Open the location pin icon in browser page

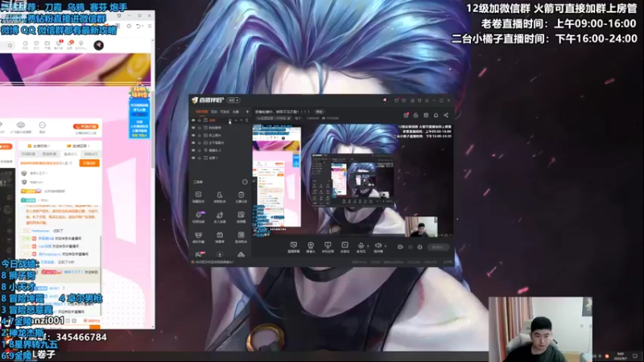(x=81, y=45)
